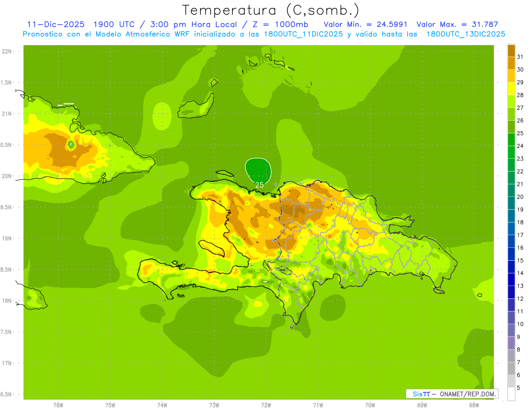532x411 pixels.
Task: Click '3:00 pm Hora Local' text
Action: (191, 24)
